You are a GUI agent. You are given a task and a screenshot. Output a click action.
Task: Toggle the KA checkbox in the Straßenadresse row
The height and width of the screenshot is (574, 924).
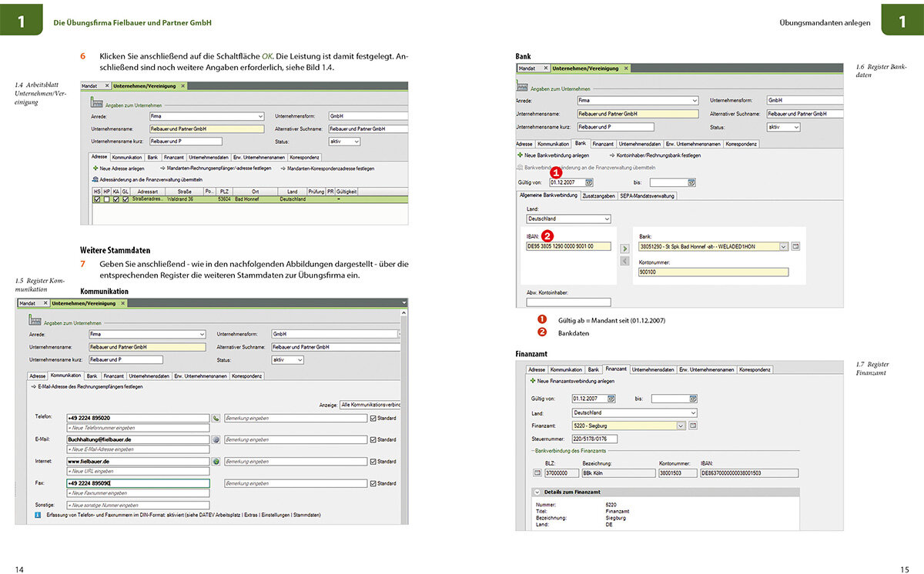[x=115, y=199]
